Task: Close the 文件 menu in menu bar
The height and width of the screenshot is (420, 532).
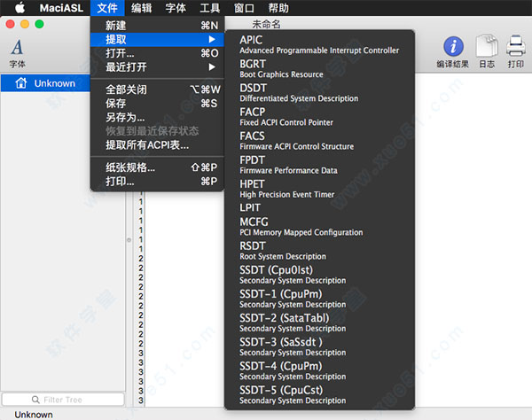Action: [x=107, y=8]
